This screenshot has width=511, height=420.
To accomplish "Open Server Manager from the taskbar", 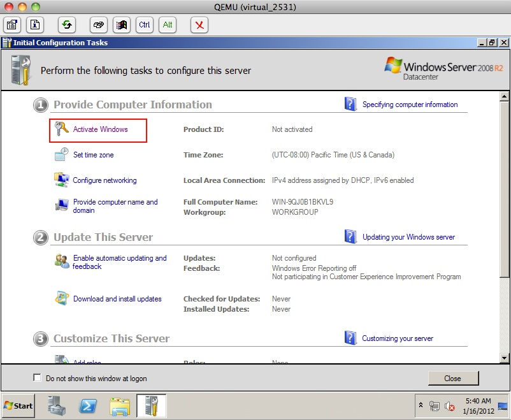I will [x=57, y=405].
